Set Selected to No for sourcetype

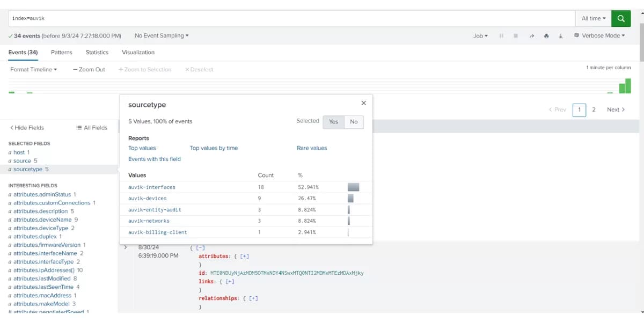point(354,122)
